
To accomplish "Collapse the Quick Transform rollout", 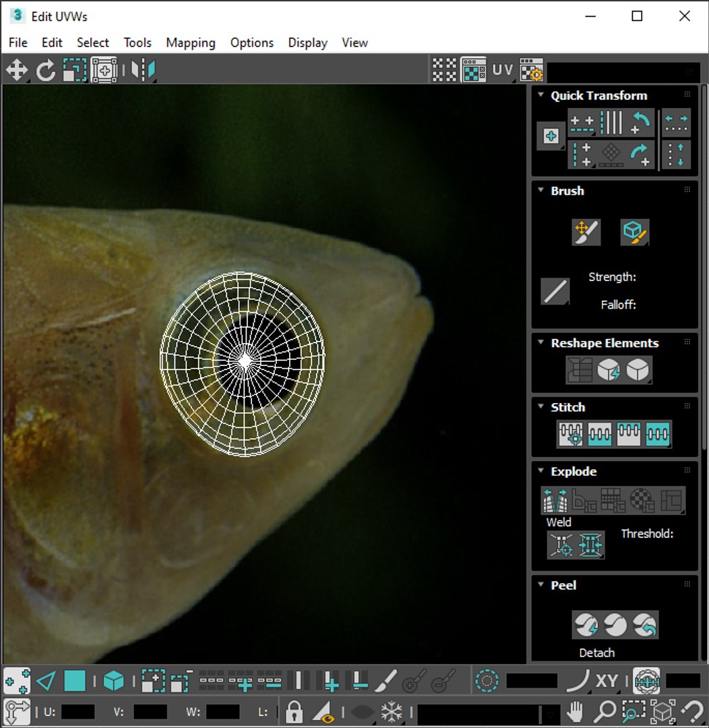I will 541,95.
